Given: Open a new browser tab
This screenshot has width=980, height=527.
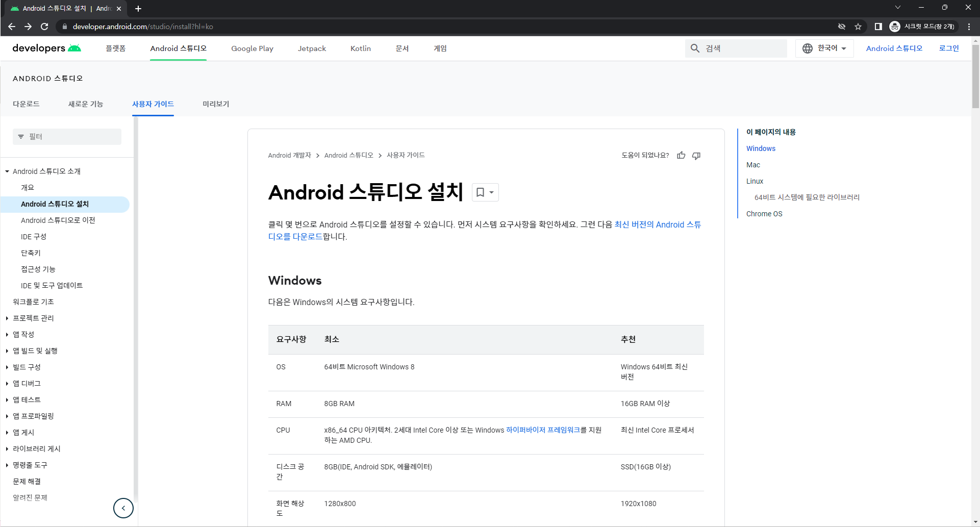Looking at the screenshot, I should [138, 9].
